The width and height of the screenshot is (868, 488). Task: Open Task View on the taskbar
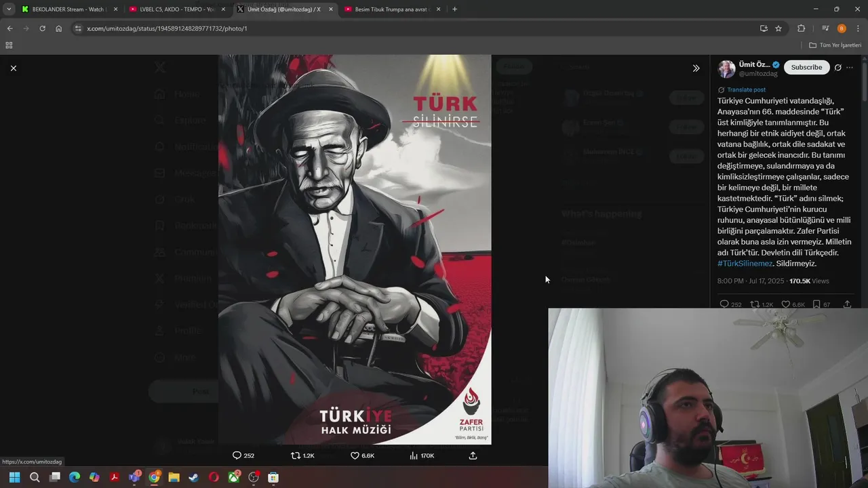[x=55, y=477]
